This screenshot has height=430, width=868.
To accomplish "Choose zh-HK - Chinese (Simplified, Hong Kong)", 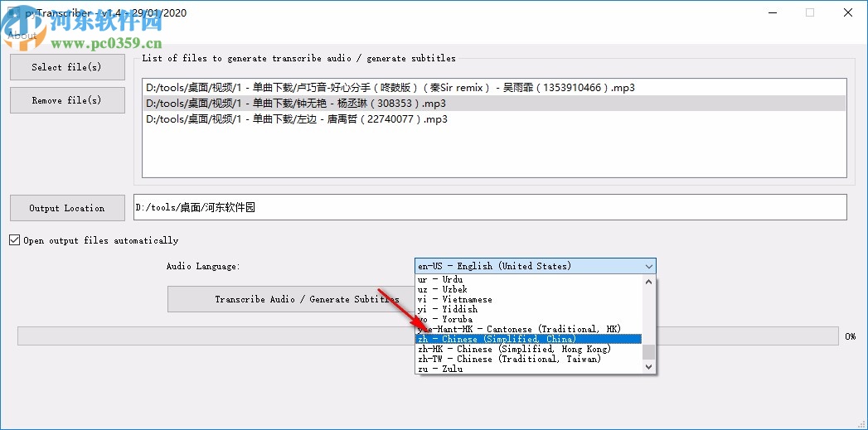I will click(x=529, y=349).
